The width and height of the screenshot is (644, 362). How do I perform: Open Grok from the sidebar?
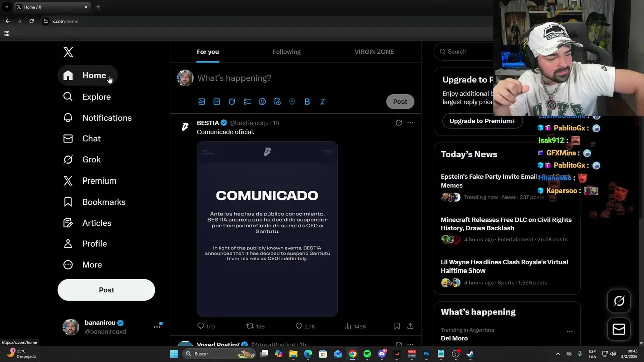click(82, 160)
